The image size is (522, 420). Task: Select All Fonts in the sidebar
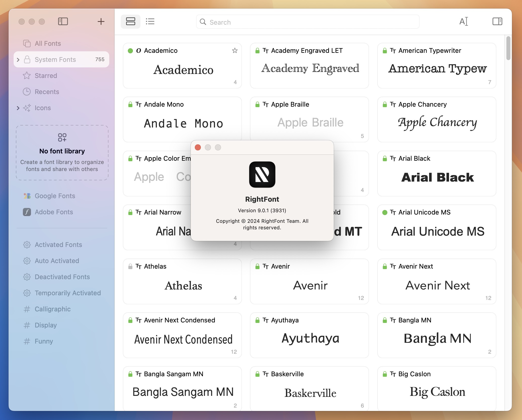(61, 44)
